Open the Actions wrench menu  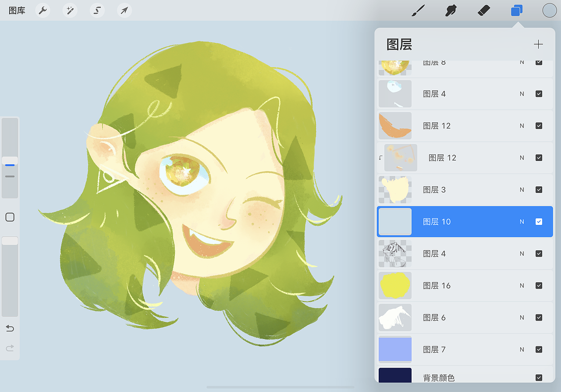click(x=43, y=11)
